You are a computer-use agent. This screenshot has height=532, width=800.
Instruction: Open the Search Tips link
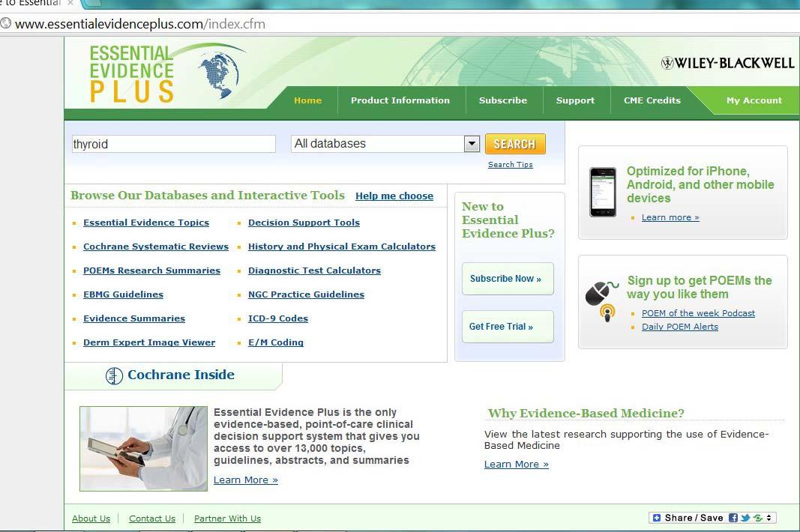tap(510, 165)
